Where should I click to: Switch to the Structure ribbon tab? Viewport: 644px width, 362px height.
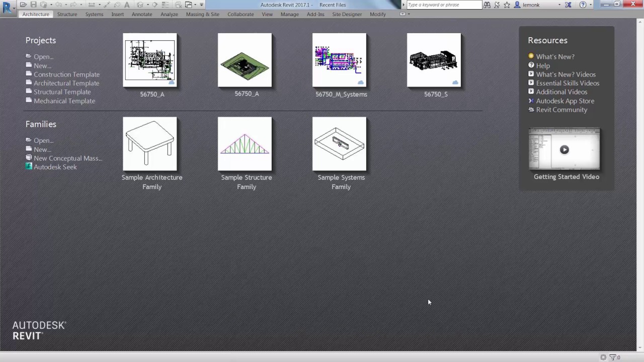tap(67, 14)
